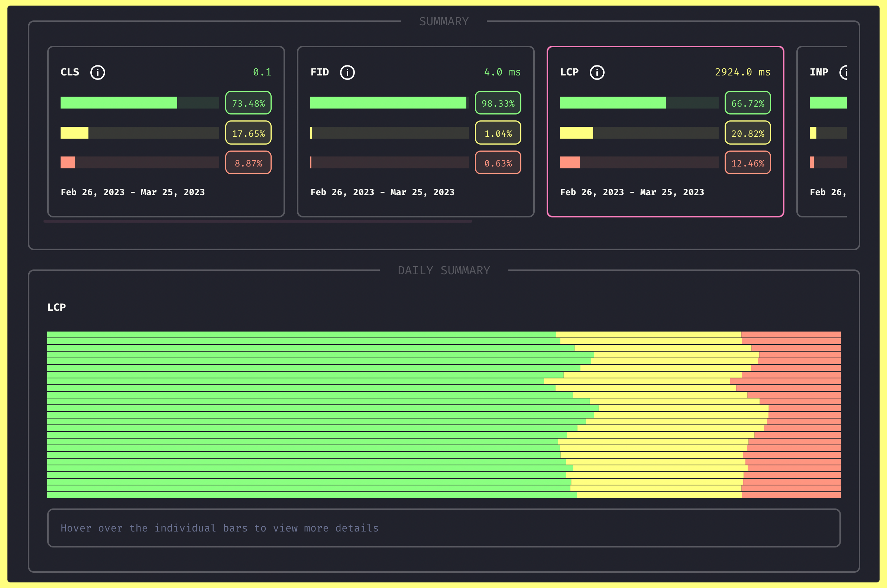887x588 pixels.
Task: Click the 66.72% good LCP badge
Action: (x=748, y=103)
